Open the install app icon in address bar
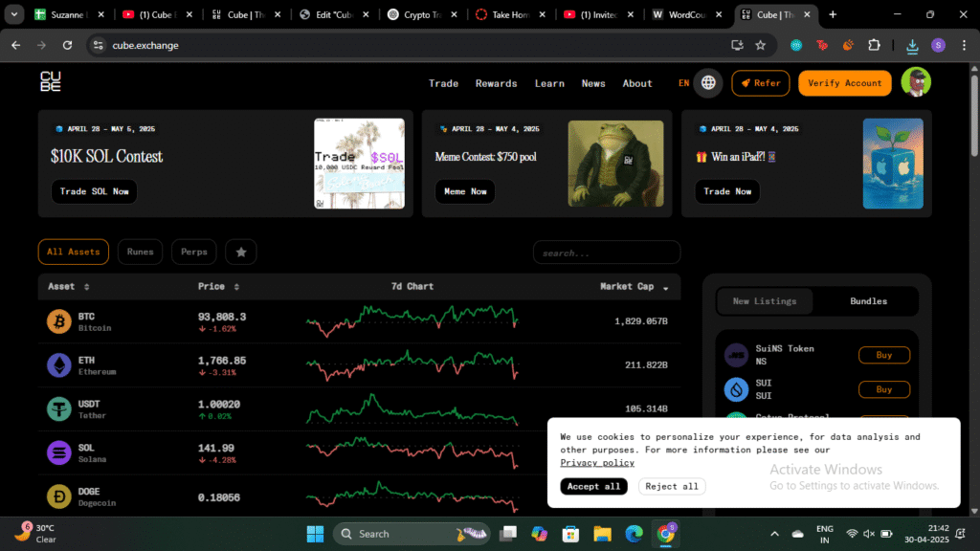 click(737, 45)
